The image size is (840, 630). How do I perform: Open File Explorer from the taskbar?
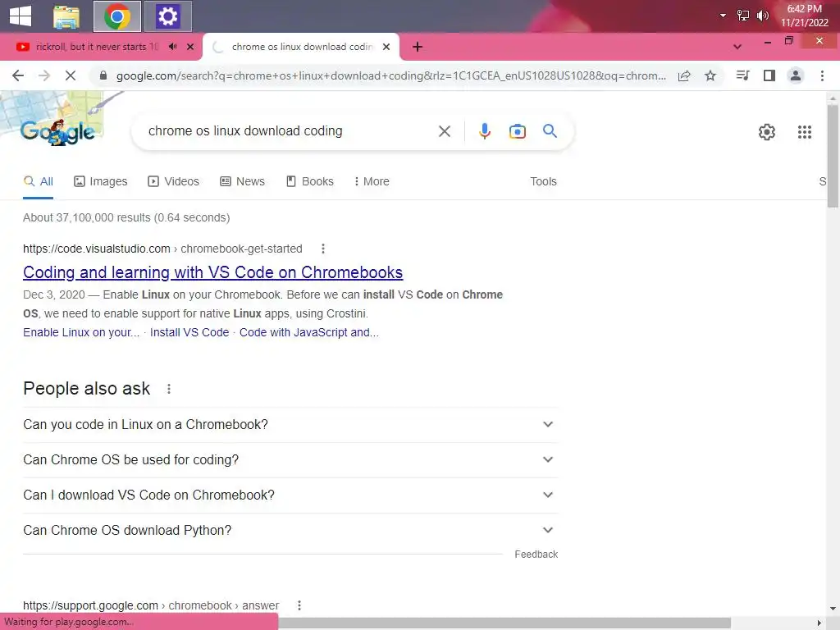66,16
